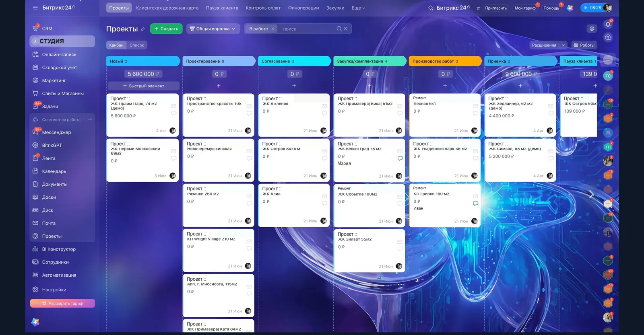Select the Закупка/комплектация stage header

point(369,61)
